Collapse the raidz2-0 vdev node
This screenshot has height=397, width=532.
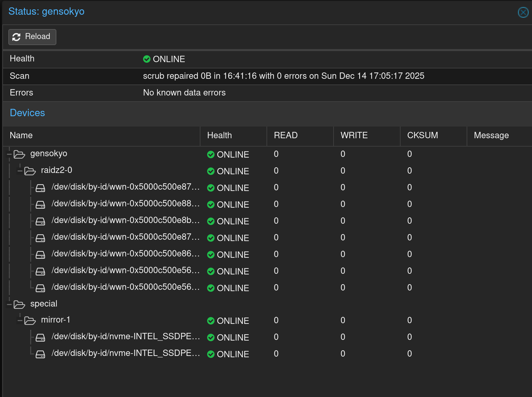tap(20, 171)
